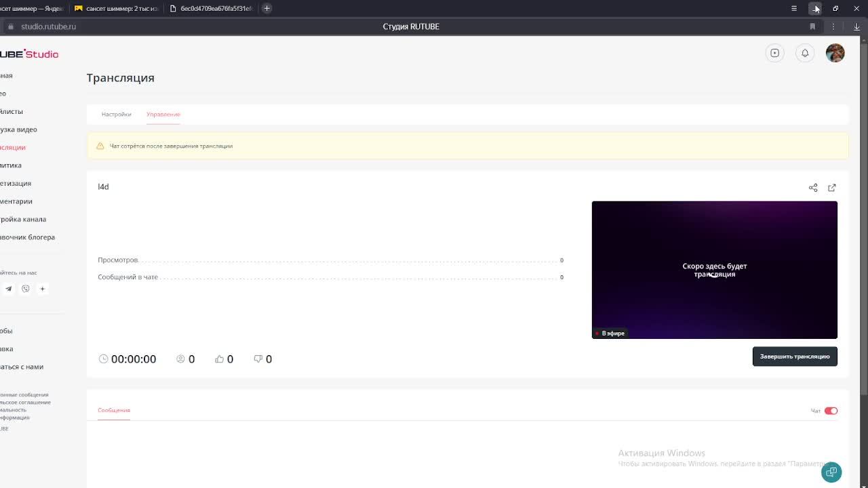The image size is (868, 488).
Task: Click the yellow warning icon in chat notice
Action: pyautogui.click(x=100, y=146)
